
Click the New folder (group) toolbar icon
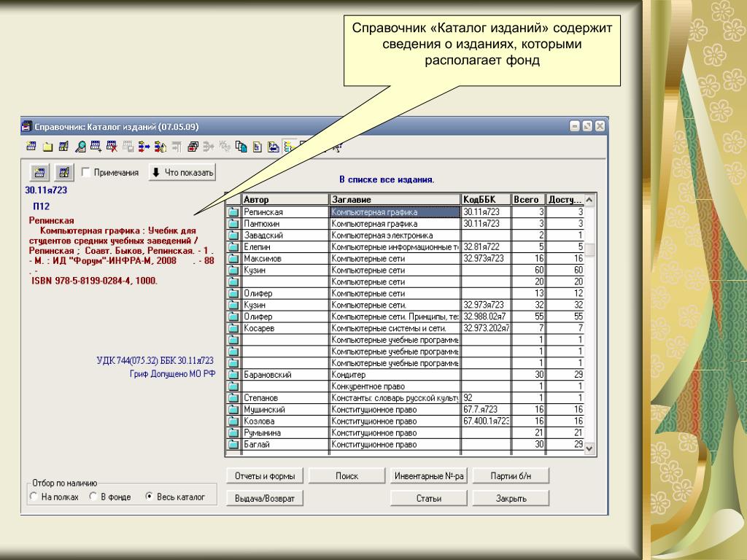[47, 147]
